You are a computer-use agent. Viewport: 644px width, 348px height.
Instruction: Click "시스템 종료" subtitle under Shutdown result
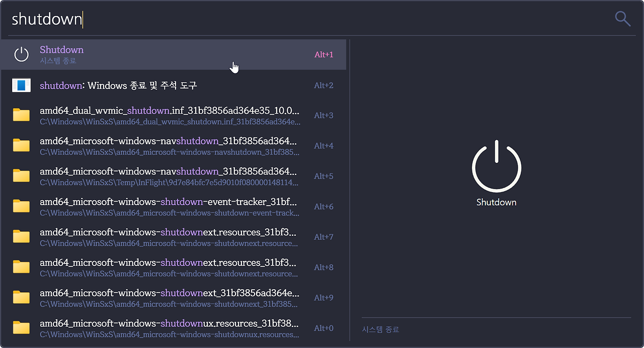click(58, 61)
